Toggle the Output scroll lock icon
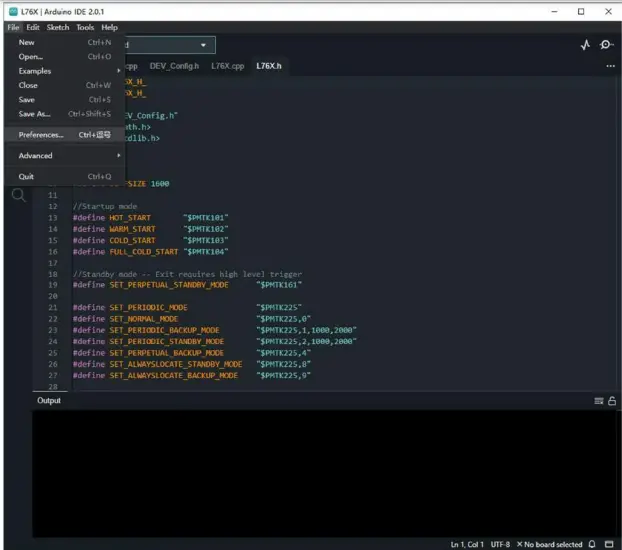The height and width of the screenshot is (550, 622). (611, 400)
